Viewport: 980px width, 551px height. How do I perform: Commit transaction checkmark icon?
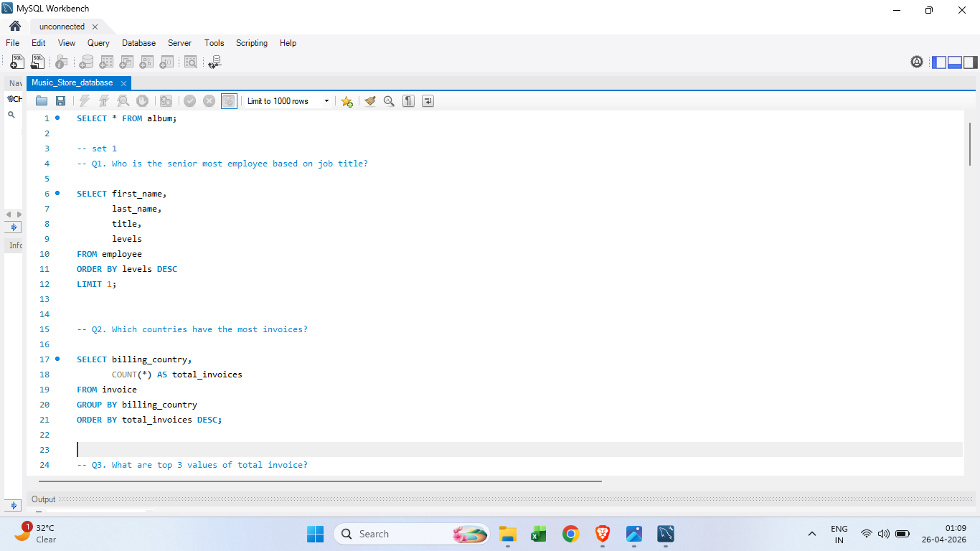pos(189,101)
